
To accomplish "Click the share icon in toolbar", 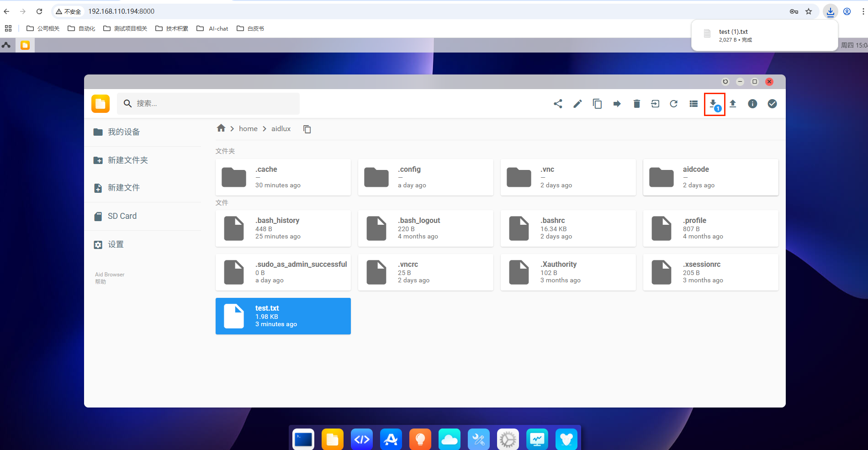I will click(x=558, y=104).
